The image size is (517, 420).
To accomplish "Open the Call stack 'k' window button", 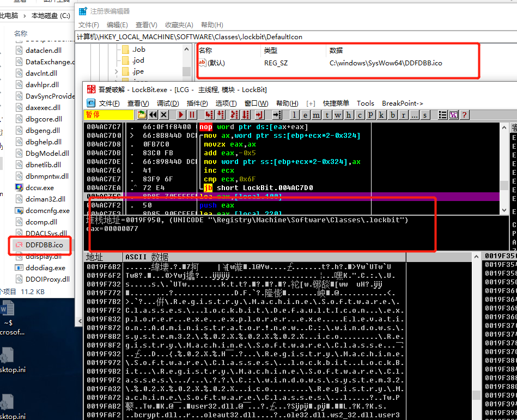I will tap(381, 115).
